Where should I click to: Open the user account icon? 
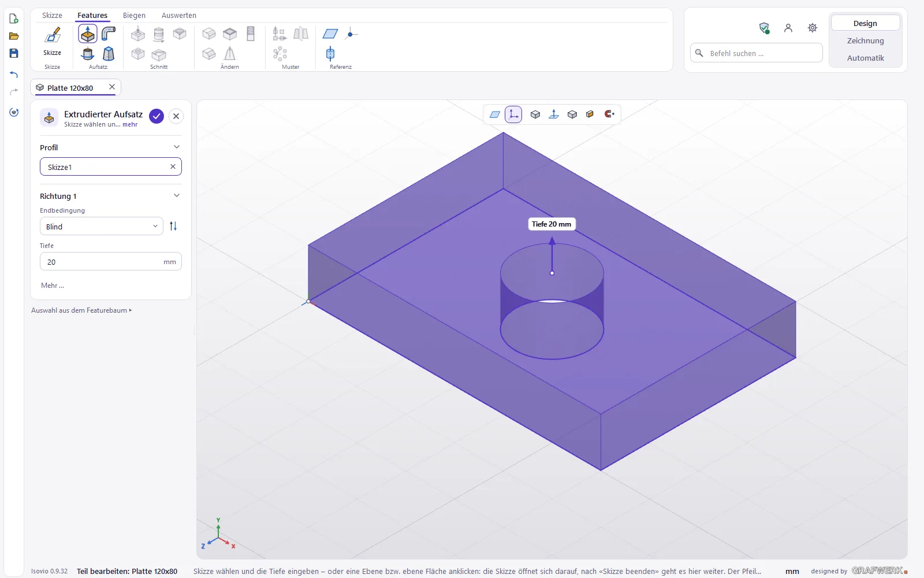788,28
